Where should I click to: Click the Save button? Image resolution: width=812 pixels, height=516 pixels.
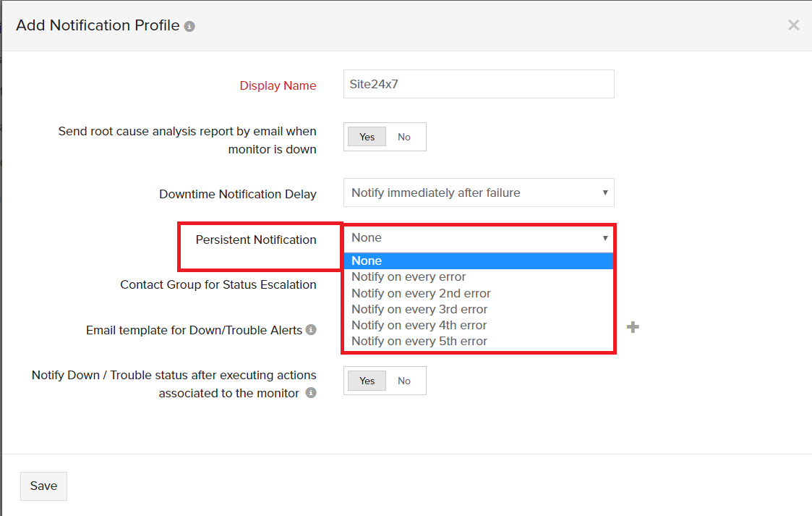[x=43, y=486]
